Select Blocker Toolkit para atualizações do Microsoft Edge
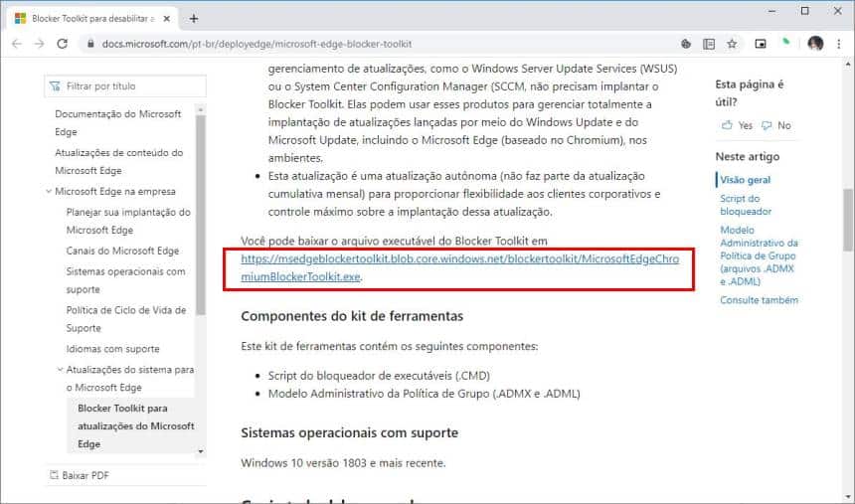855x504 pixels. pos(136,426)
